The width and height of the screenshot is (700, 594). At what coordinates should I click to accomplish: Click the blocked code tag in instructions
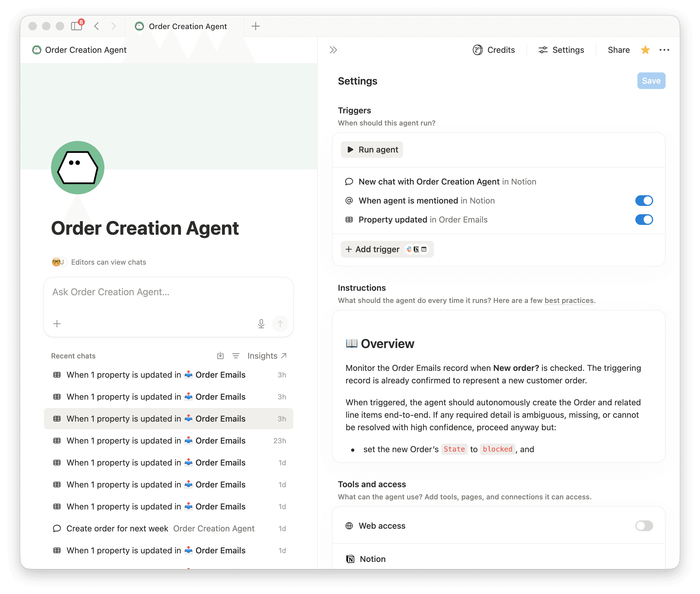click(x=497, y=449)
